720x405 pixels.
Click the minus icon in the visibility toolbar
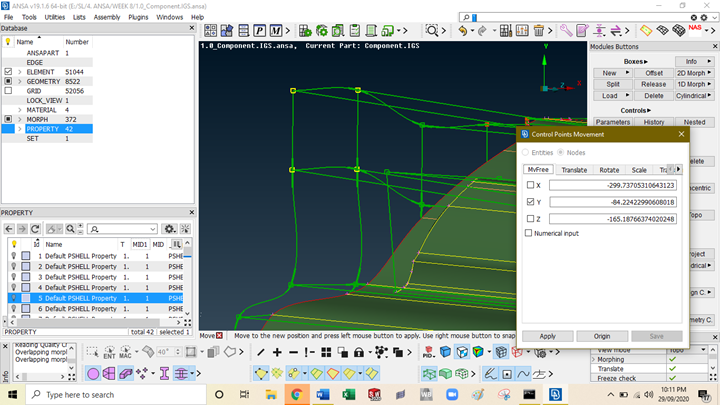(293, 352)
